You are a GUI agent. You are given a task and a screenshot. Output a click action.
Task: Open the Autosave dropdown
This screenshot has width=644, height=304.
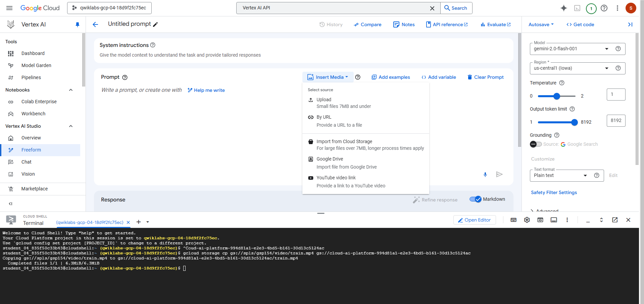coord(541,24)
